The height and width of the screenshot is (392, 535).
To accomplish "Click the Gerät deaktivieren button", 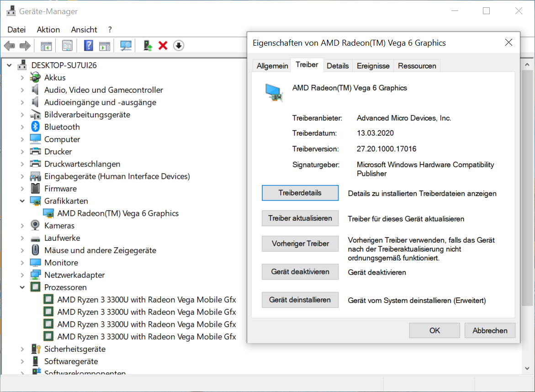I will click(300, 271).
